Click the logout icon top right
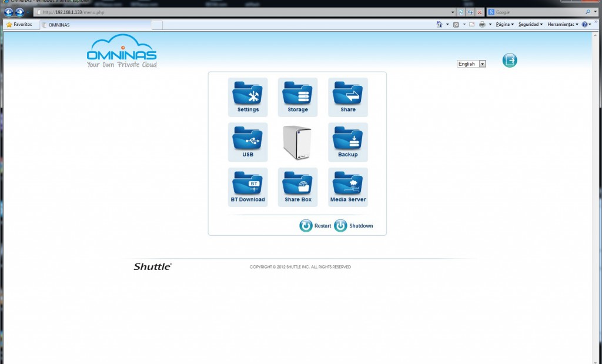Viewport: 602px width, 364px height. pyautogui.click(x=510, y=61)
